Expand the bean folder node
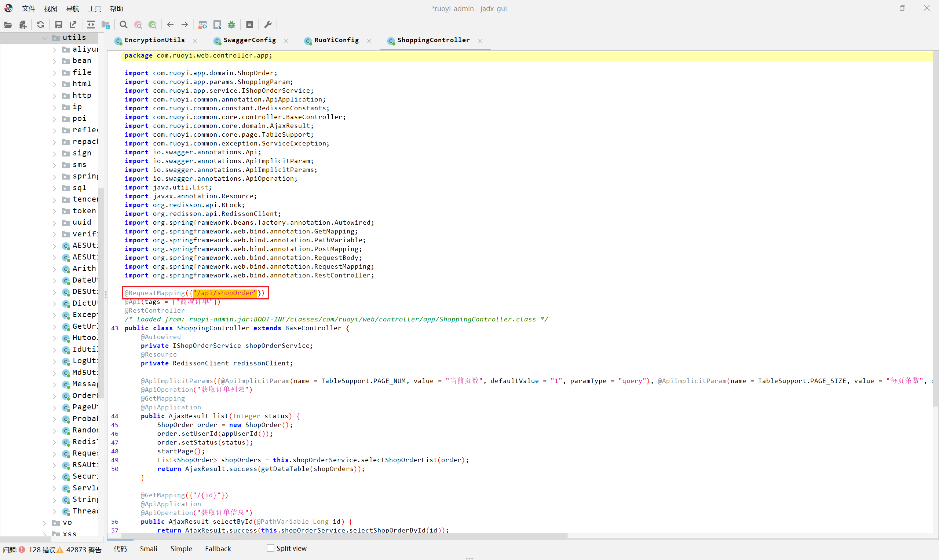939x560 pixels. tap(54, 61)
